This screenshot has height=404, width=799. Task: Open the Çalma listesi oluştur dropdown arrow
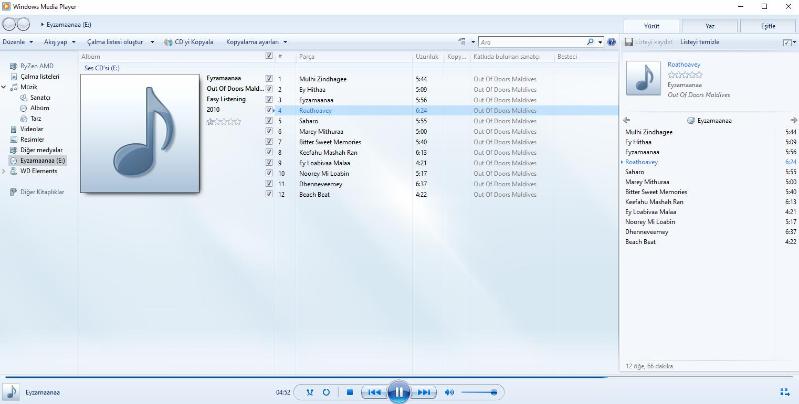tap(152, 42)
